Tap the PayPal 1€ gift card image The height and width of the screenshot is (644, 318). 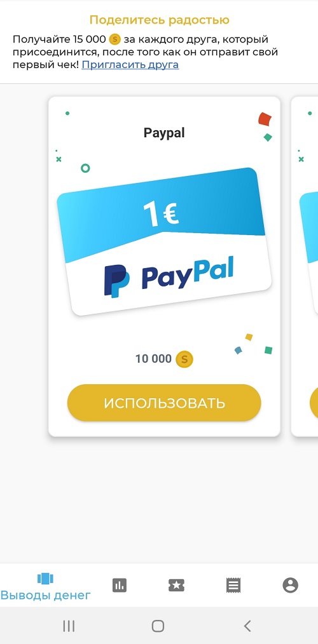point(164,241)
